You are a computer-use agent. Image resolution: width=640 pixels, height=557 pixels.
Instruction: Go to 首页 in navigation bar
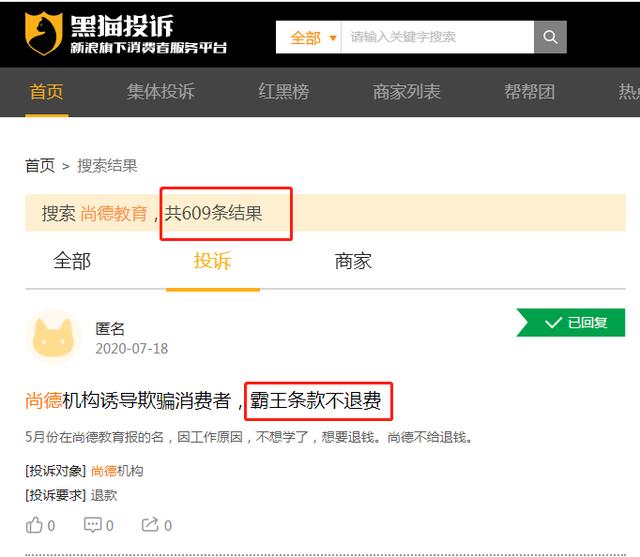click(x=47, y=91)
